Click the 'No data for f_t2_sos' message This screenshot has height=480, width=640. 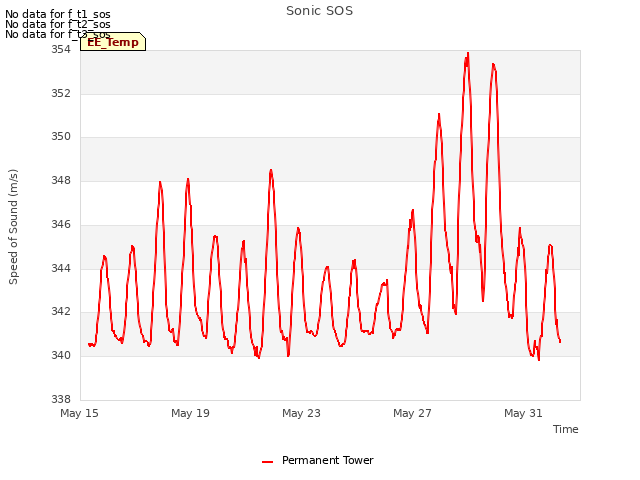(58, 24)
